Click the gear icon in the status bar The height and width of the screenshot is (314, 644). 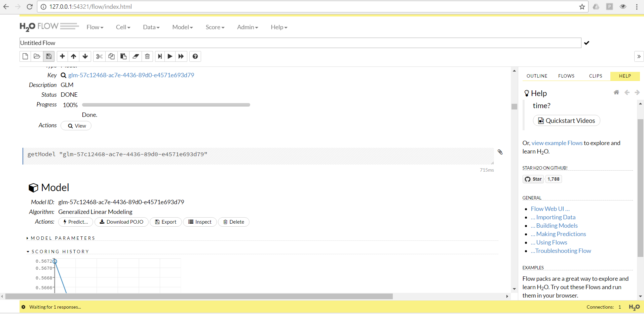coord(23,307)
